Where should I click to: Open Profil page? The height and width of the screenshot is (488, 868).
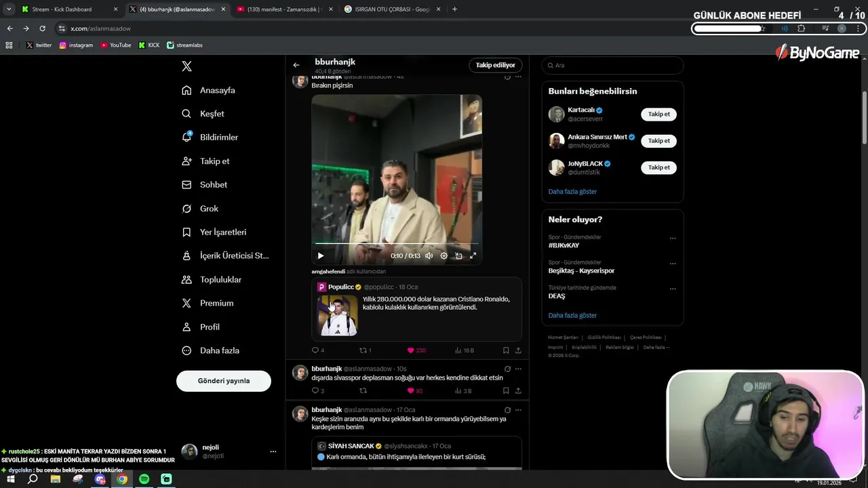[201, 327]
